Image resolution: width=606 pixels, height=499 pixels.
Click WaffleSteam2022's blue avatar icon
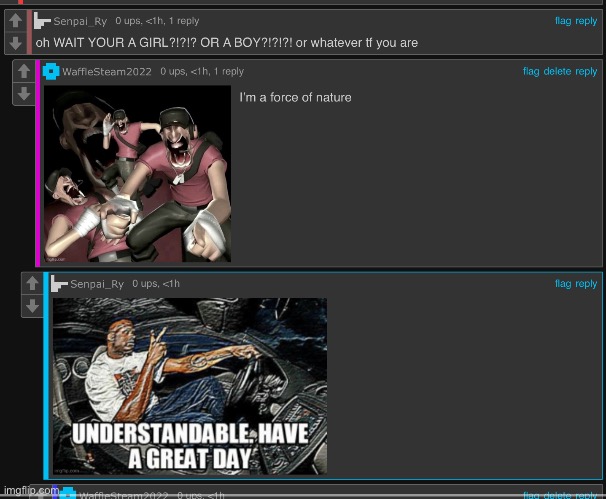(x=51, y=71)
